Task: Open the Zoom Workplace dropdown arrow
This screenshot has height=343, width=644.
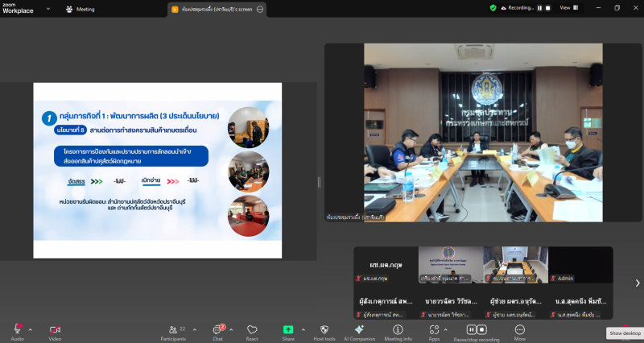Action: coord(47,9)
